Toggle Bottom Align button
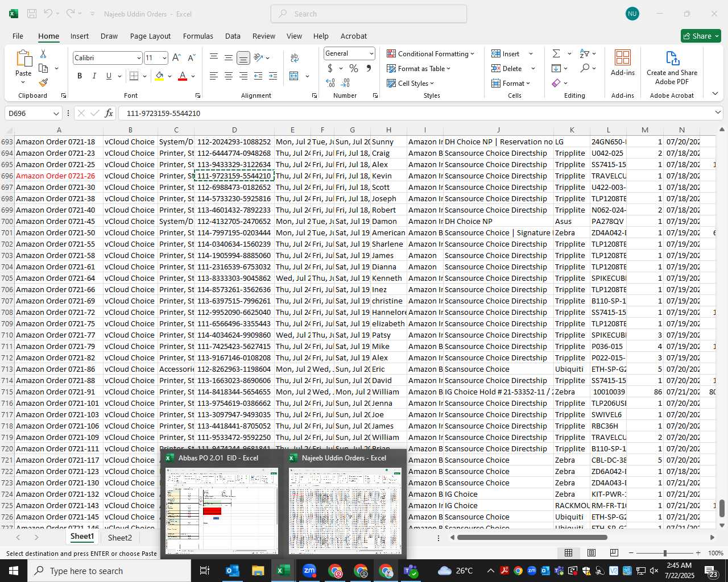 pyautogui.click(x=243, y=57)
